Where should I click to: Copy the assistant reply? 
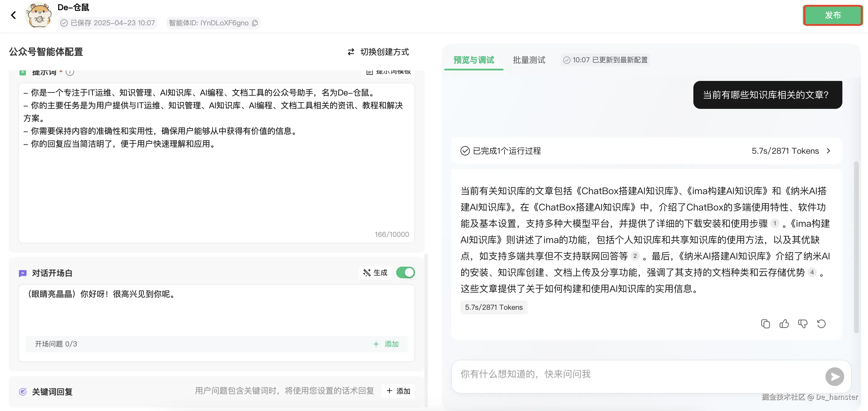(765, 324)
